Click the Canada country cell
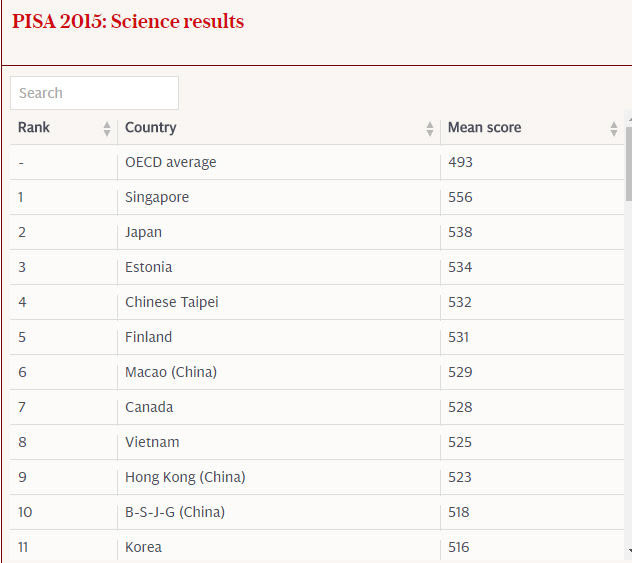 (149, 407)
